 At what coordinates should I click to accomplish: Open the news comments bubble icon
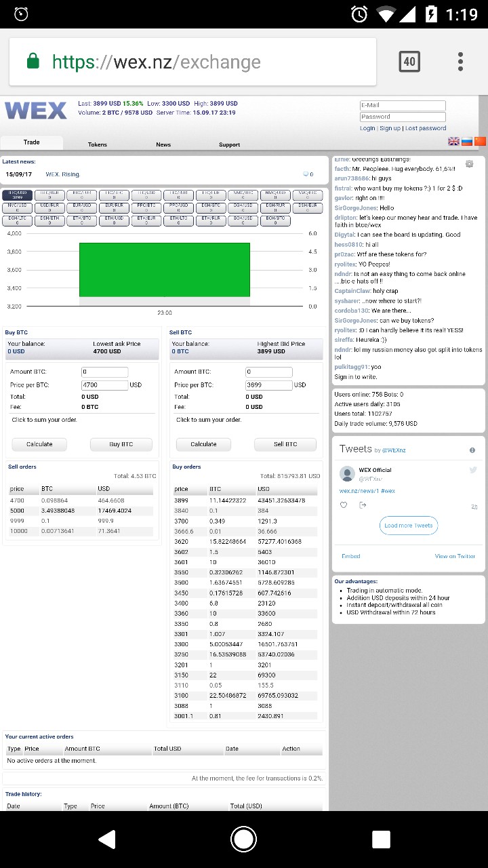pos(306,174)
